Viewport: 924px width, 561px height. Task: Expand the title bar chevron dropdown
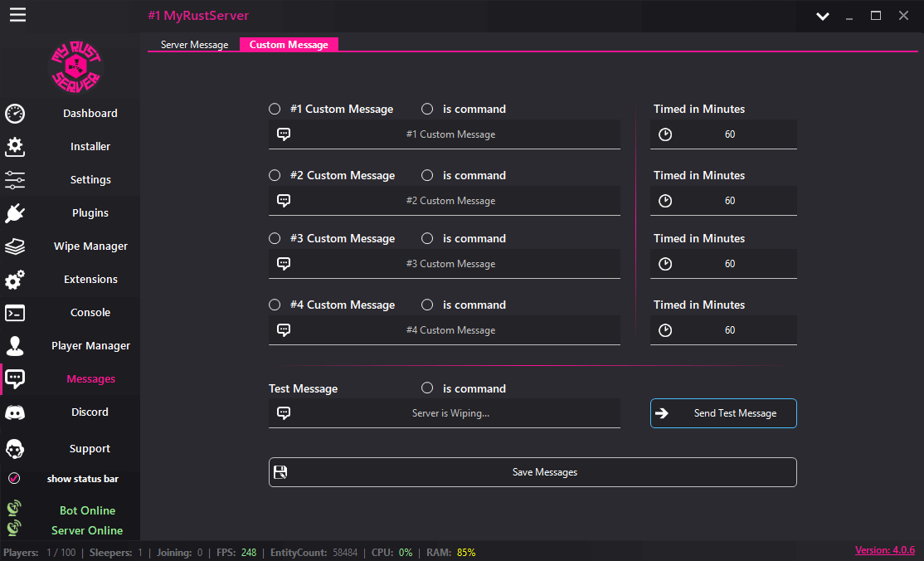coord(822,15)
